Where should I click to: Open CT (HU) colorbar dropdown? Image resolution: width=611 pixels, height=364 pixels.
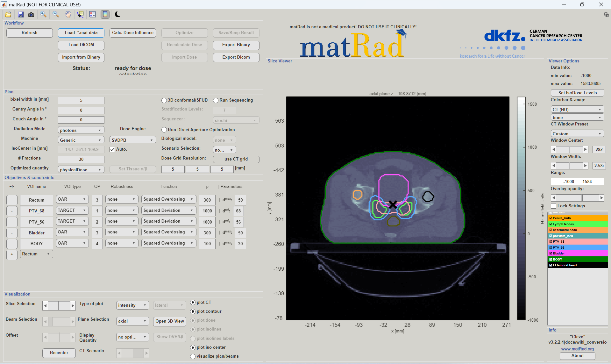[577, 109]
